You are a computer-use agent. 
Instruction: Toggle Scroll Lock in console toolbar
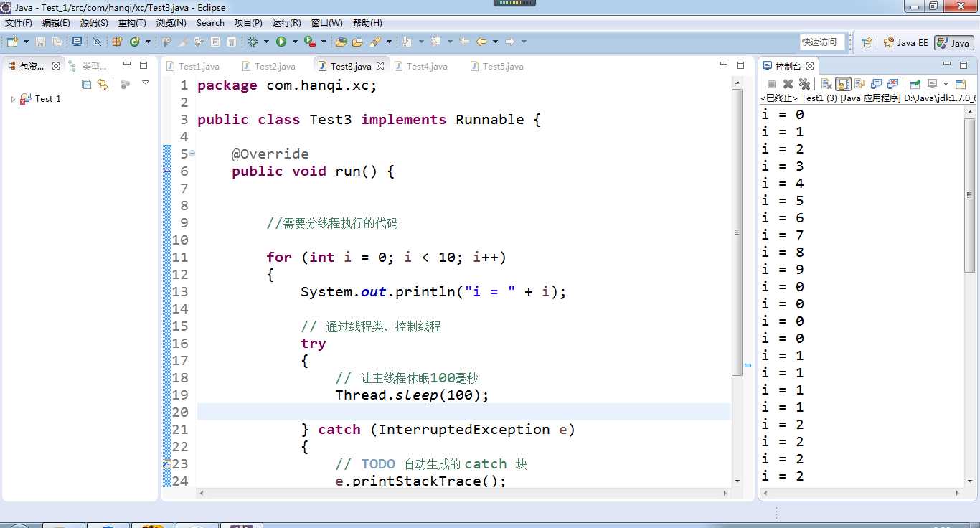click(843, 84)
